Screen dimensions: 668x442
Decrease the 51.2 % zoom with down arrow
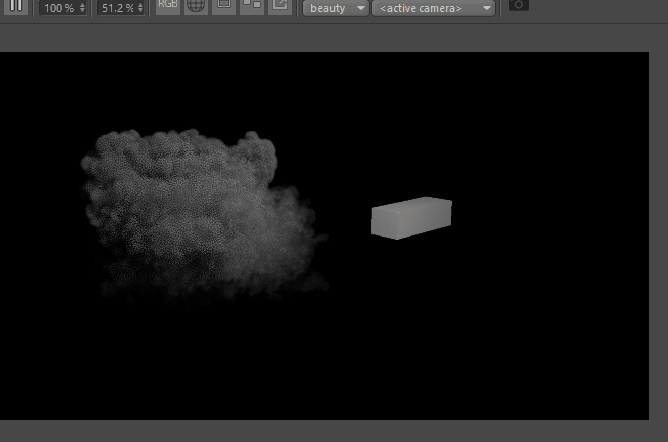(x=140, y=11)
